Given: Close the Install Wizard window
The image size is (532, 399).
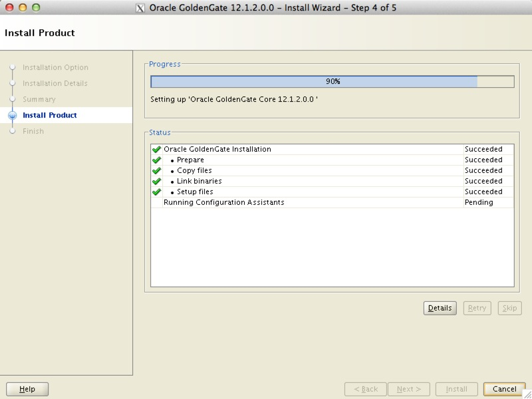Looking at the screenshot, I should [9, 7].
